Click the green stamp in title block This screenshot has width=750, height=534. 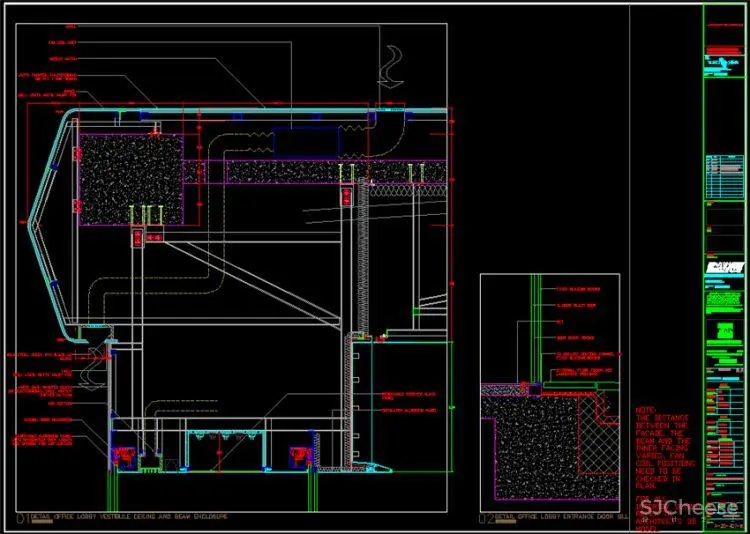click(725, 333)
